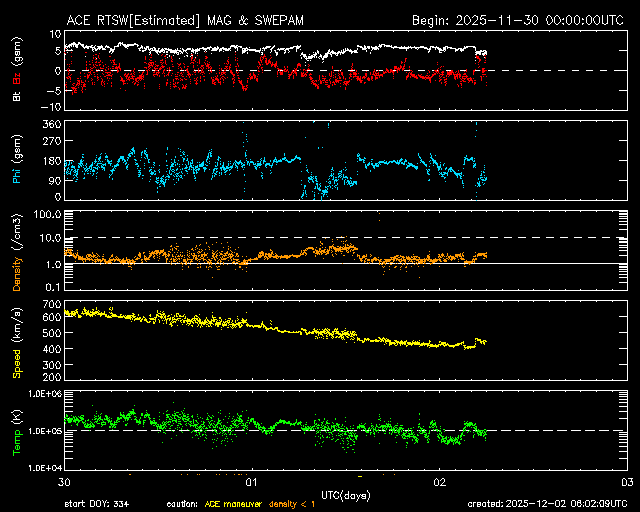This screenshot has height=512, width=640.
Task: Click the 'ACE maneuver' caution legend
Action: tap(232, 504)
